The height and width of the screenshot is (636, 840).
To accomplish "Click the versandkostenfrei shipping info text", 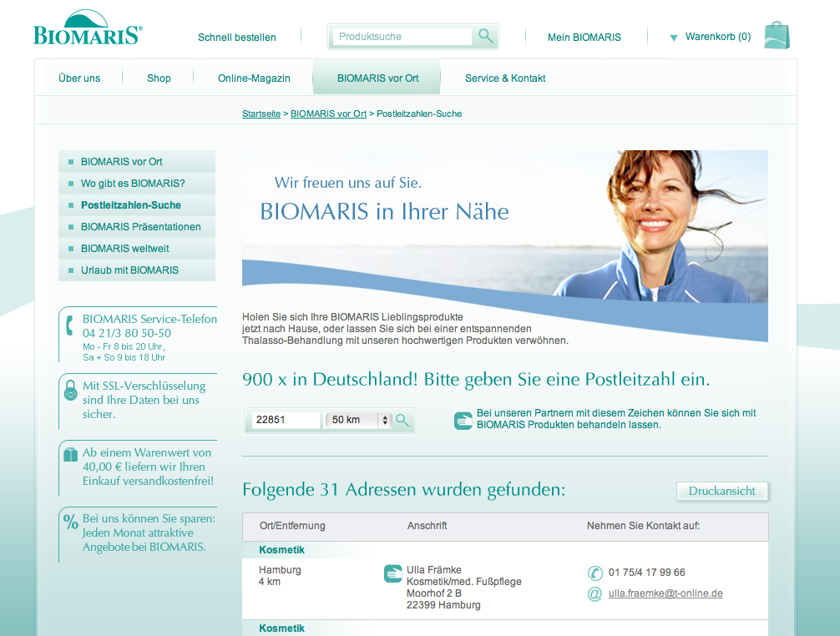I will coord(148,467).
